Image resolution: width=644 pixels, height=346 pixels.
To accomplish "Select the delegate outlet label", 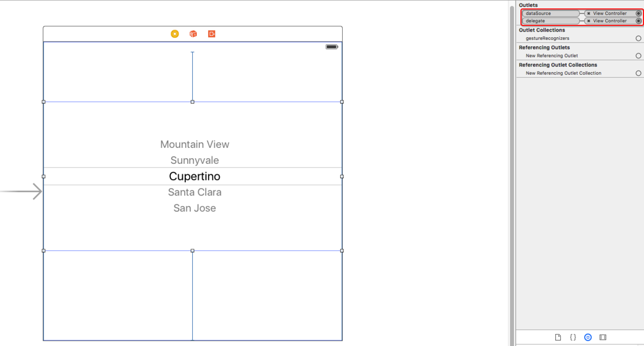I will [x=549, y=21].
